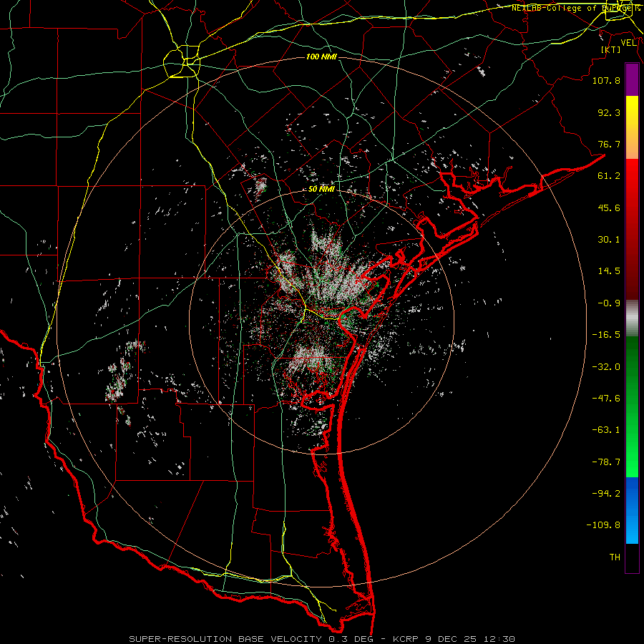This screenshot has width=644, height=644.
Task: Click the "50 NMI" range ring label
Action: point(321,190)
